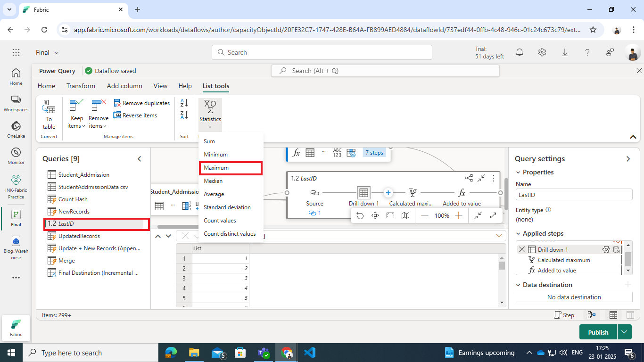Switch to the Home ribbon tab
Screen dimensions: 644x362
[x=46, y=86]
